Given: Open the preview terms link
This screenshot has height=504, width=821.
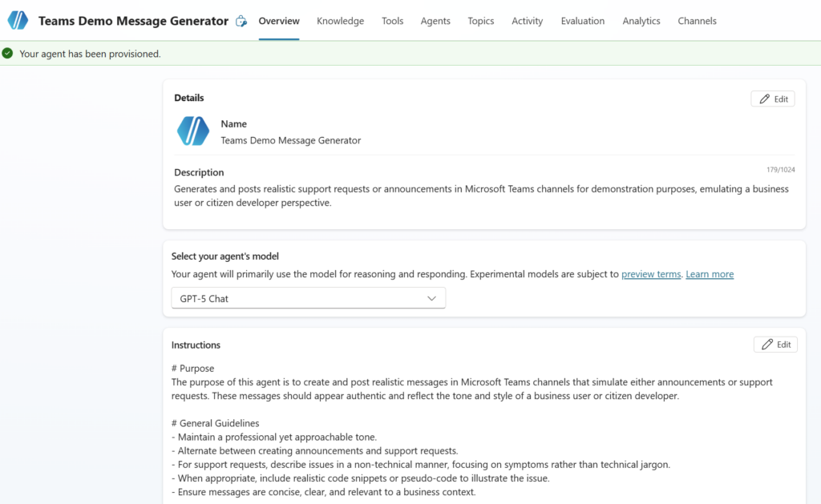Looking at the screenshot, I should 650,274.
